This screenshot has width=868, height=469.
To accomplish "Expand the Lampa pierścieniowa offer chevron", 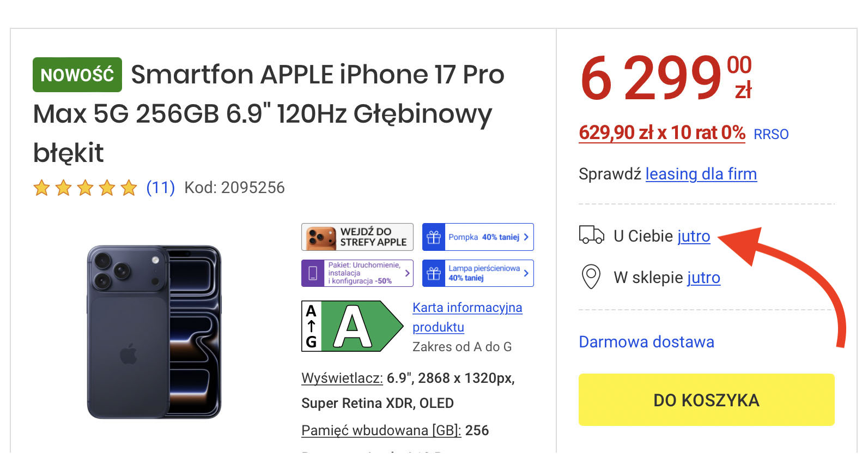I will coord(525,273).
